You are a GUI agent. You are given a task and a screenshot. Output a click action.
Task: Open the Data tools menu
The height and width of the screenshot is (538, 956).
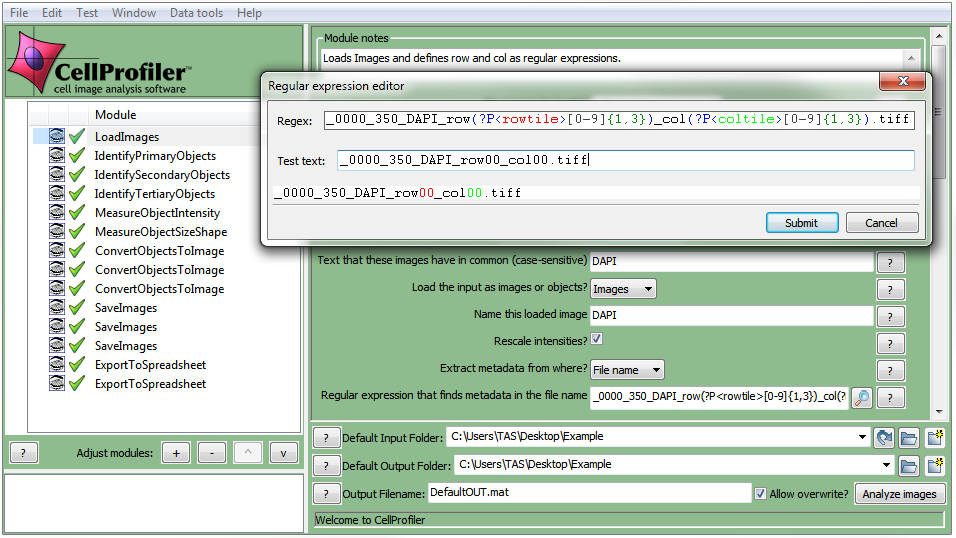click(196, 13)
